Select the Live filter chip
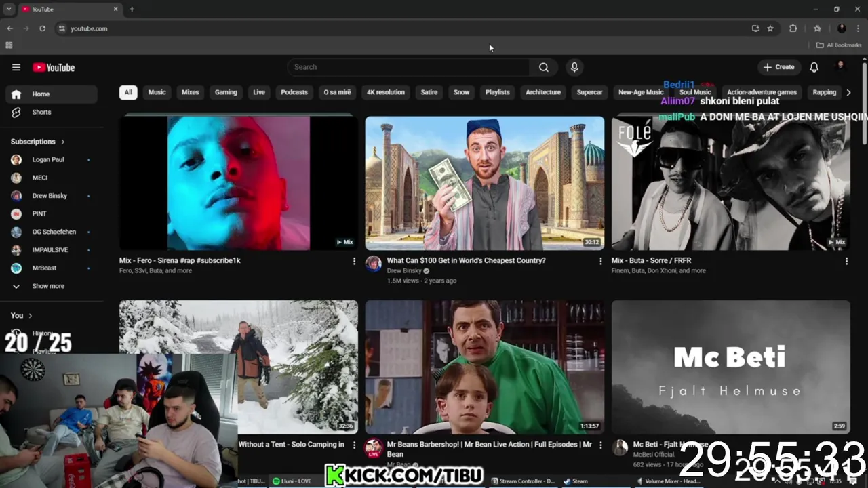 259,92
